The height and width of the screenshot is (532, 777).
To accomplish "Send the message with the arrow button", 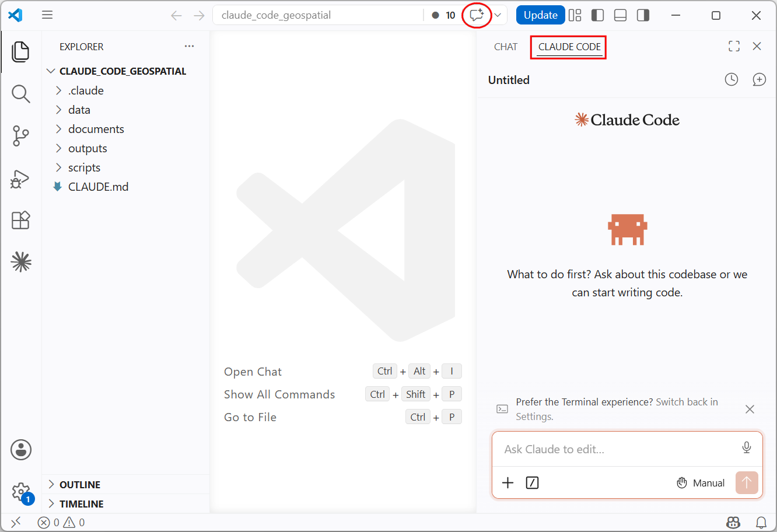I will 747,482.
